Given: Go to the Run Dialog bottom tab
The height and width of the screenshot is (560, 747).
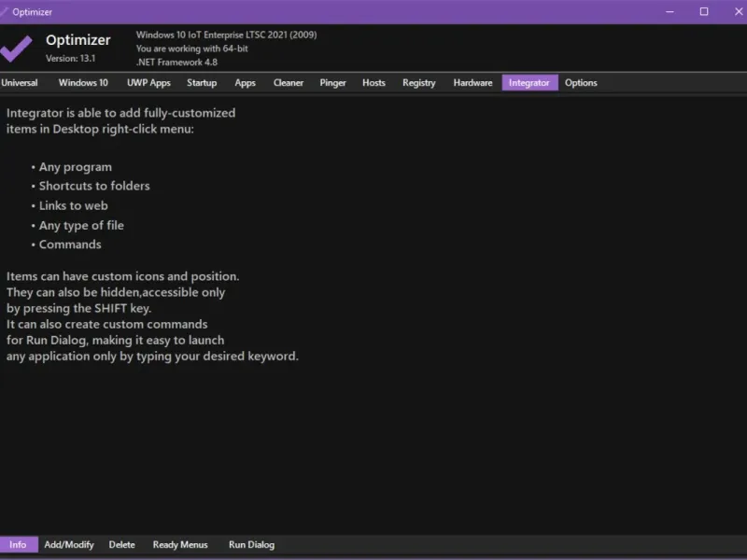Looking at the screenshot, I should [x=252, y=545].
